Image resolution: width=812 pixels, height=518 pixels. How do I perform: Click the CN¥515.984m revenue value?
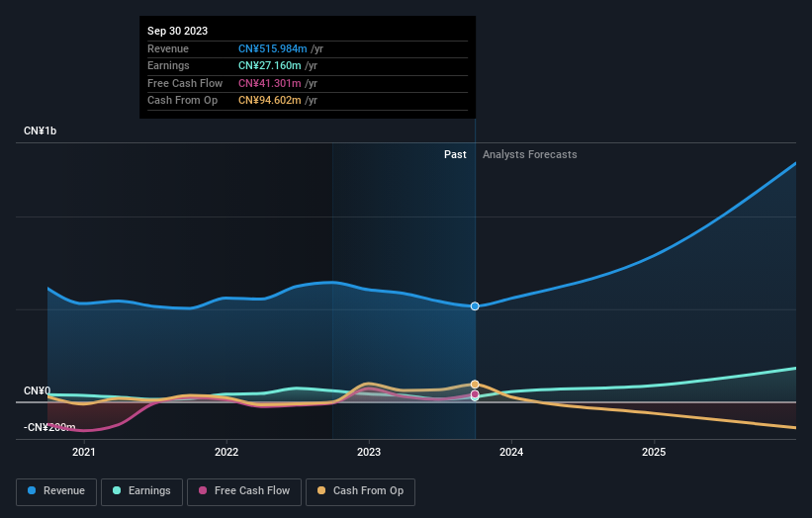[x=272, y=48]
